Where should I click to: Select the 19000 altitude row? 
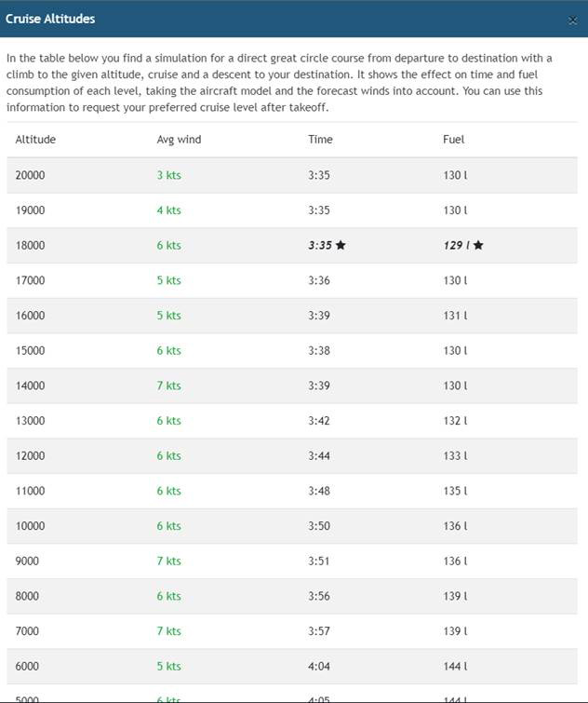pos(30,210)
